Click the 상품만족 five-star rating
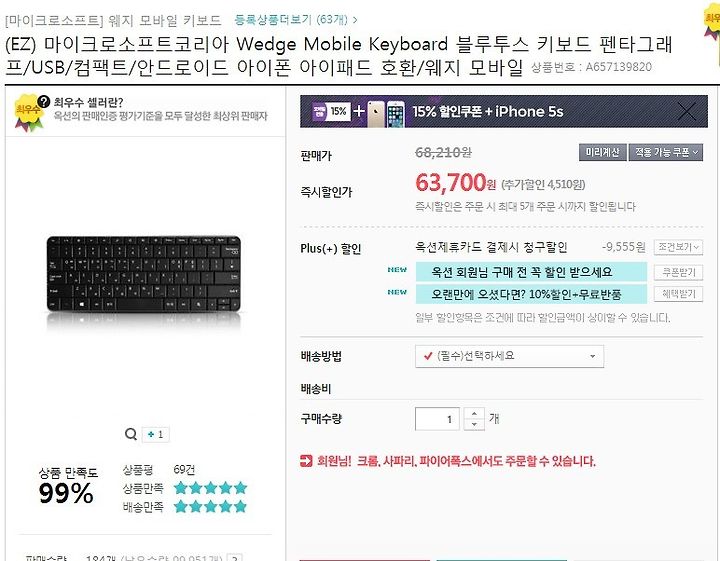Viewport: 720px width, 561px height. click(x=211, y=488)
